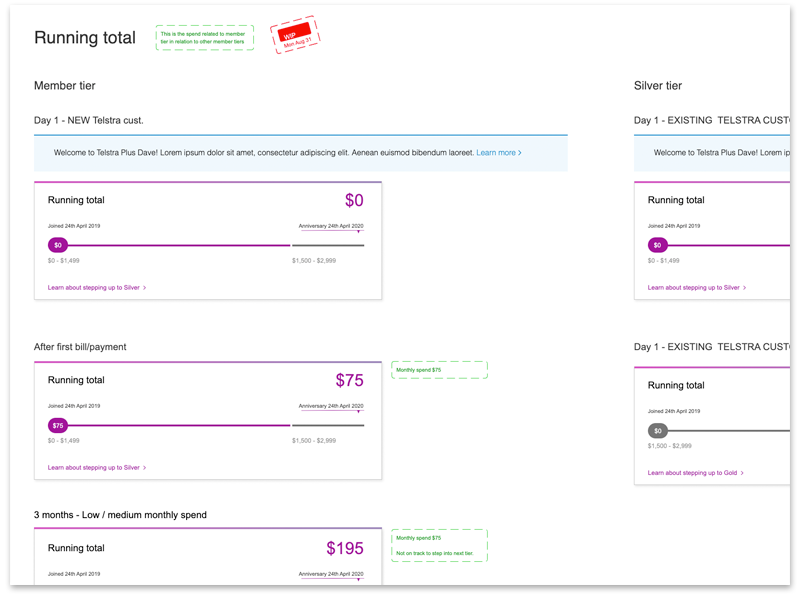
Task: Click the Running total title in the $75 card
Action: coord(76,380)
